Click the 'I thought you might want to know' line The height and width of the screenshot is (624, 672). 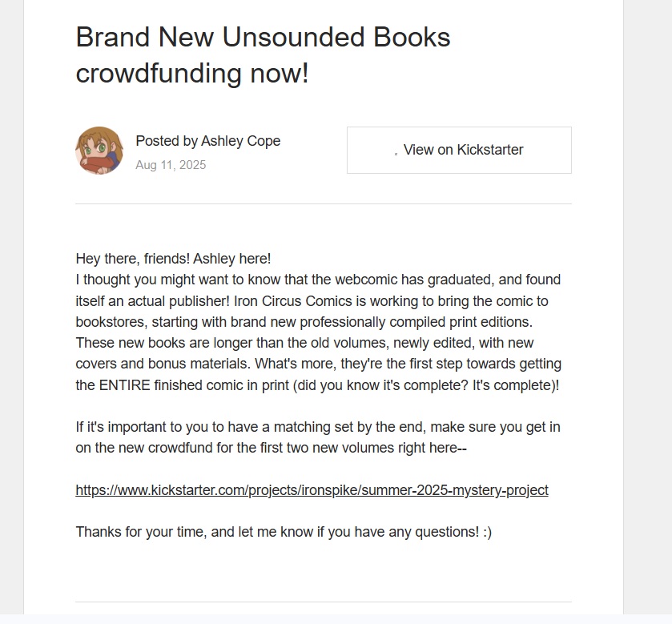click(317, 280)
